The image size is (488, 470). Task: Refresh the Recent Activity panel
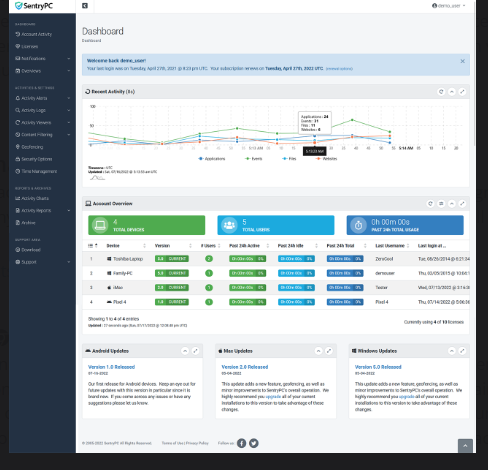point(441,92)
